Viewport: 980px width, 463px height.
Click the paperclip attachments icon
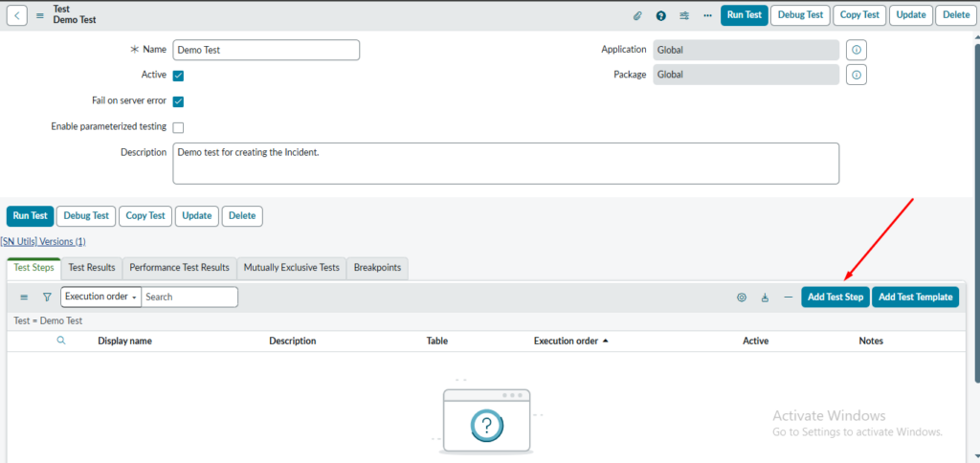[x=637, y=15]
